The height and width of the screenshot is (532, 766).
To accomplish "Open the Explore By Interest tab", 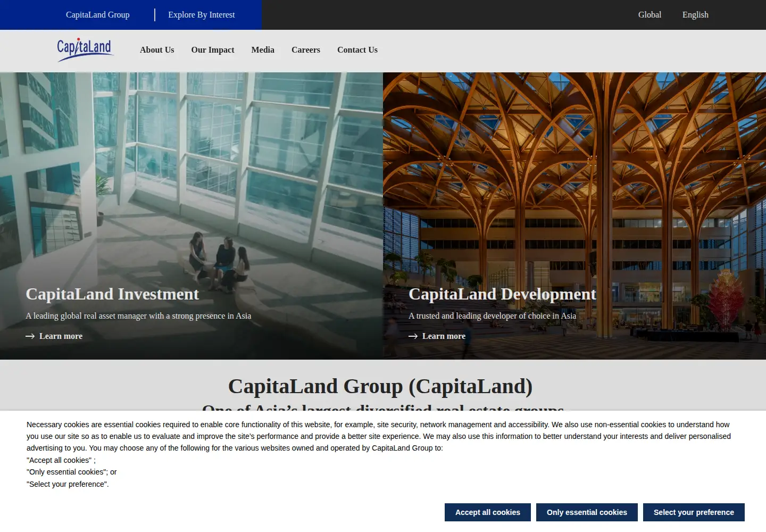I will click(x=202, y=15).
